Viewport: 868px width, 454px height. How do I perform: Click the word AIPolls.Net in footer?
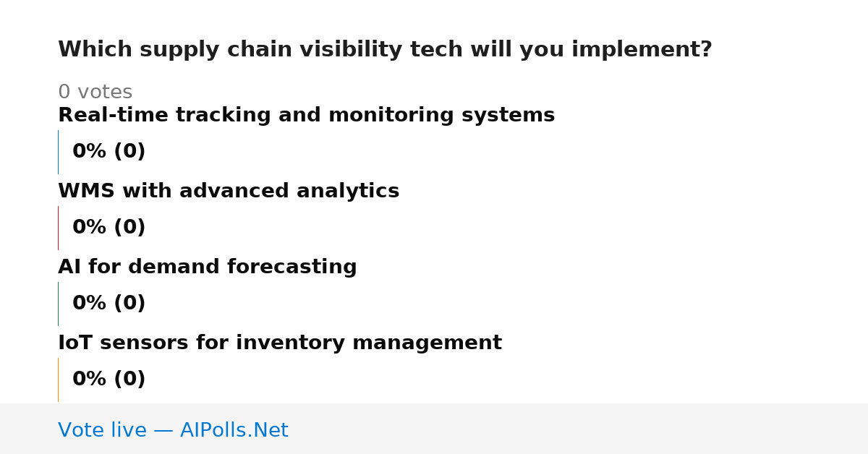click(234, 431)
